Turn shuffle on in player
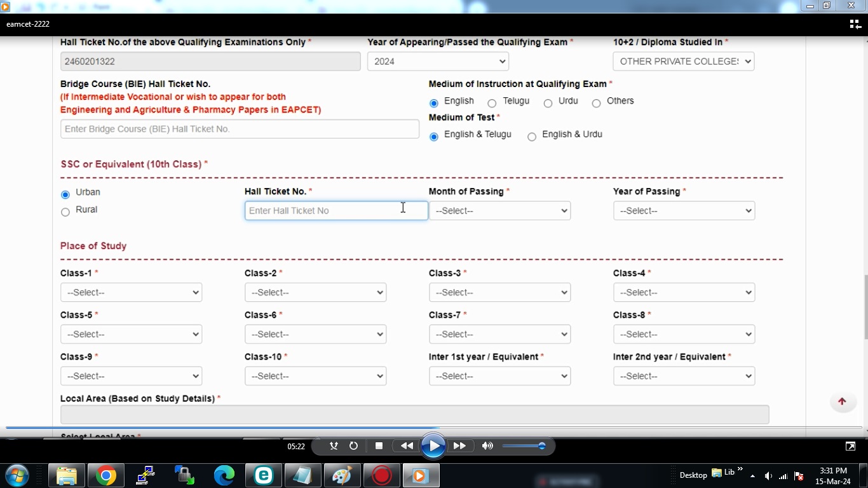Viewport: 868px width, 488px height. click(334, 446)
